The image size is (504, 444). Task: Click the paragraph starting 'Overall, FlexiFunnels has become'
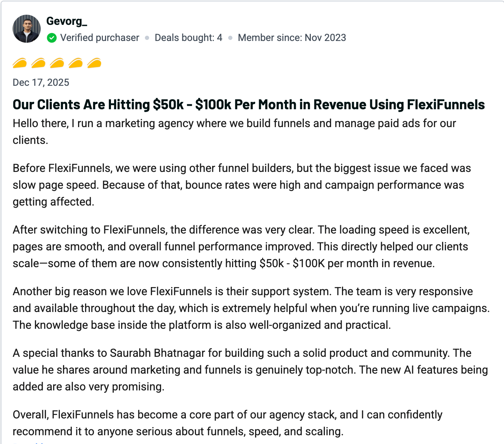pyautogui.click(x=227, y=423)
